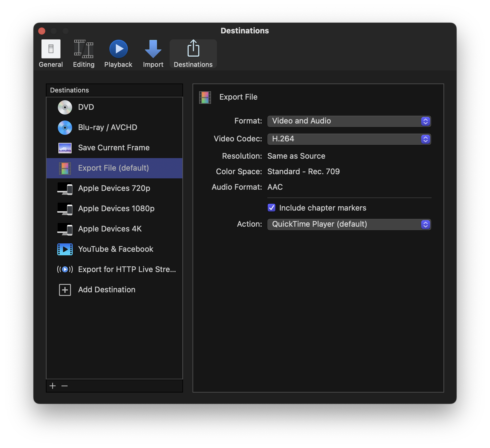
Task: Select Save Current Frame destination
Action: pos(114,148)
